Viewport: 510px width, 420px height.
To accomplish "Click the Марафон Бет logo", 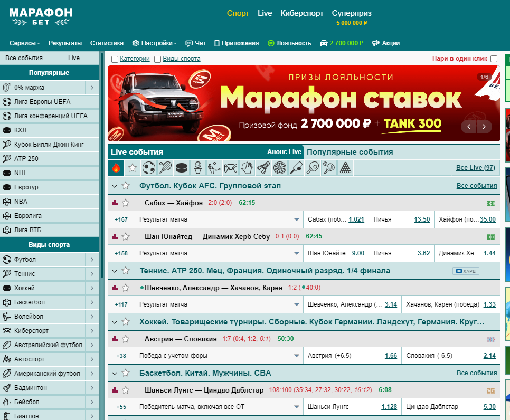I will click(x=41, y=17).
